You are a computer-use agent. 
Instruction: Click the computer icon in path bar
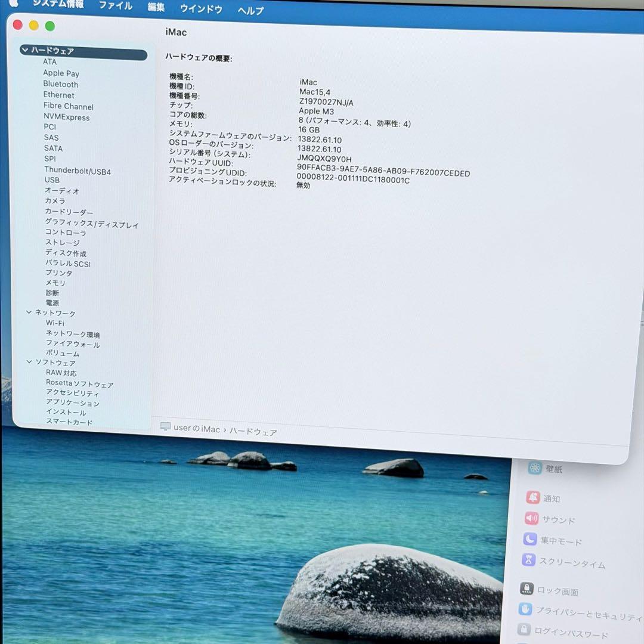tap(166, 426)
